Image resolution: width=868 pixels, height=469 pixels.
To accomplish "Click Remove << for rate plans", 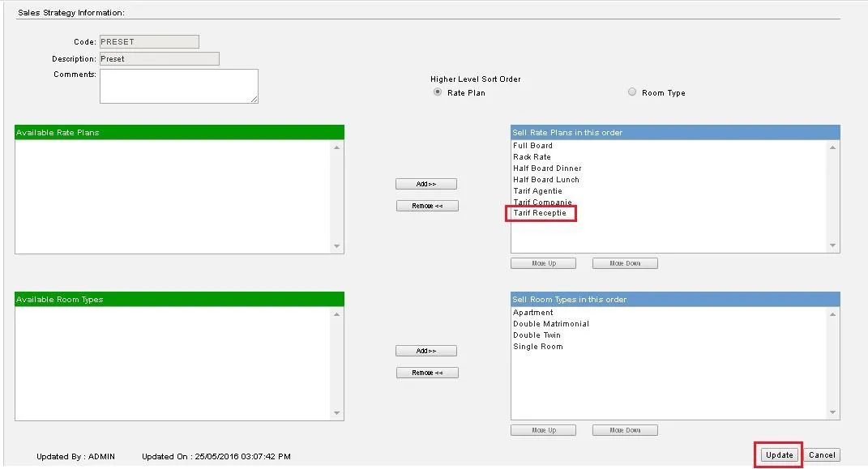I will tap(427, 207).
